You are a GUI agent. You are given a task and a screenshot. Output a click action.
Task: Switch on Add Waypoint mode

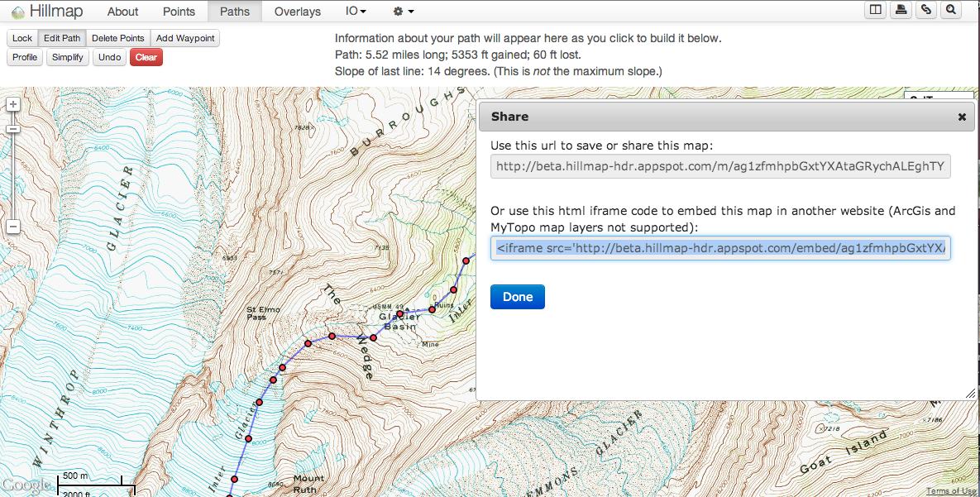(x=184, y=38)
